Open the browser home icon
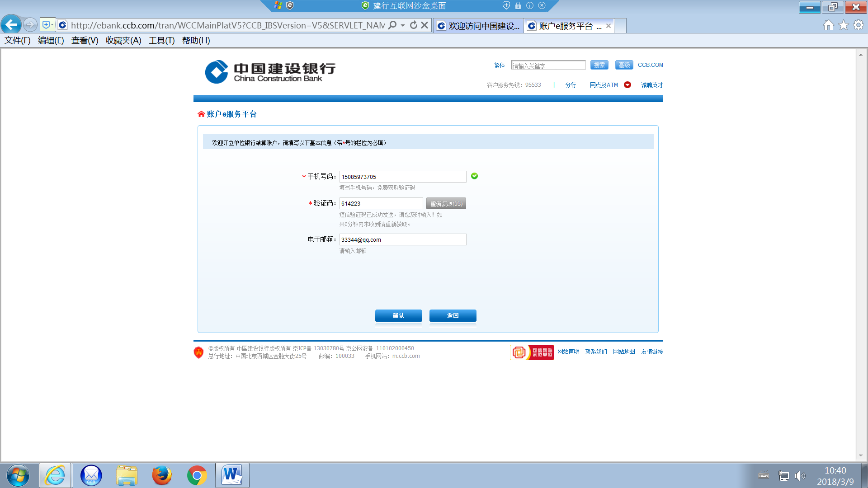This screenshot has height=488, width=868. 828,25
